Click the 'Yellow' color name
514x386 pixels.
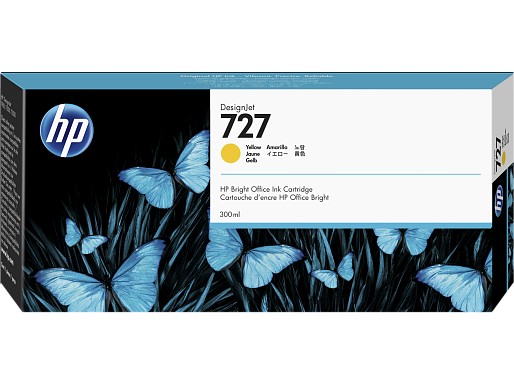click(253, 147)
